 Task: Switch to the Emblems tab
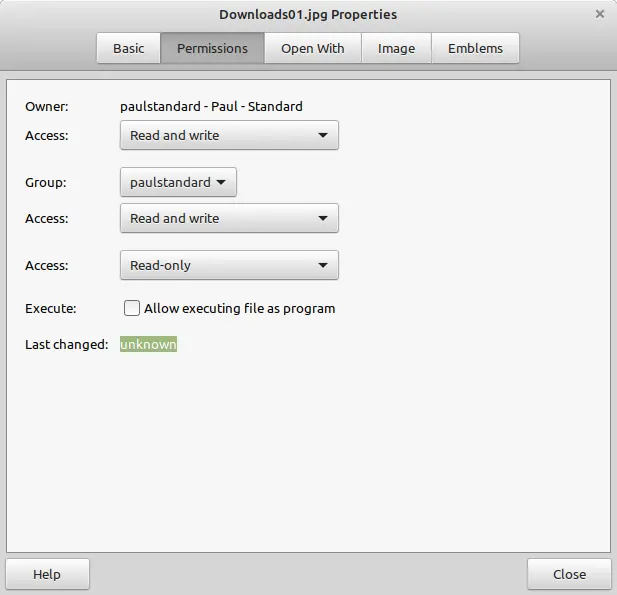click(475, 48)
